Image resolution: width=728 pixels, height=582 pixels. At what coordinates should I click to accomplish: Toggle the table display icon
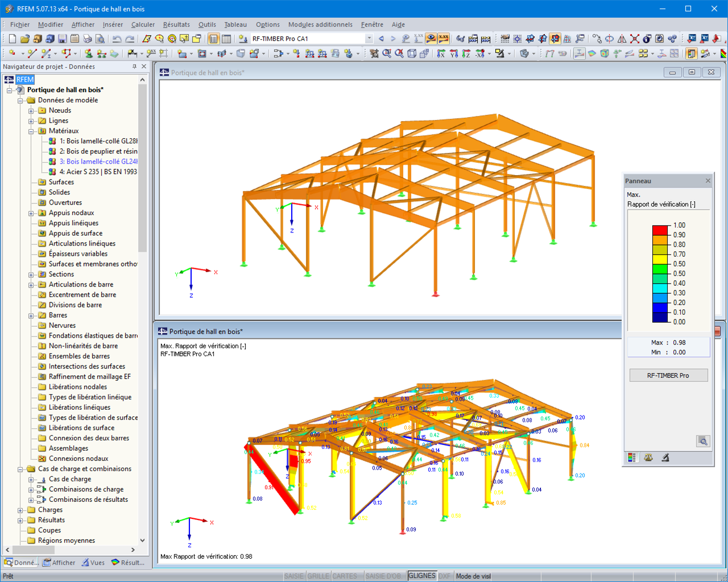(226, 39)
